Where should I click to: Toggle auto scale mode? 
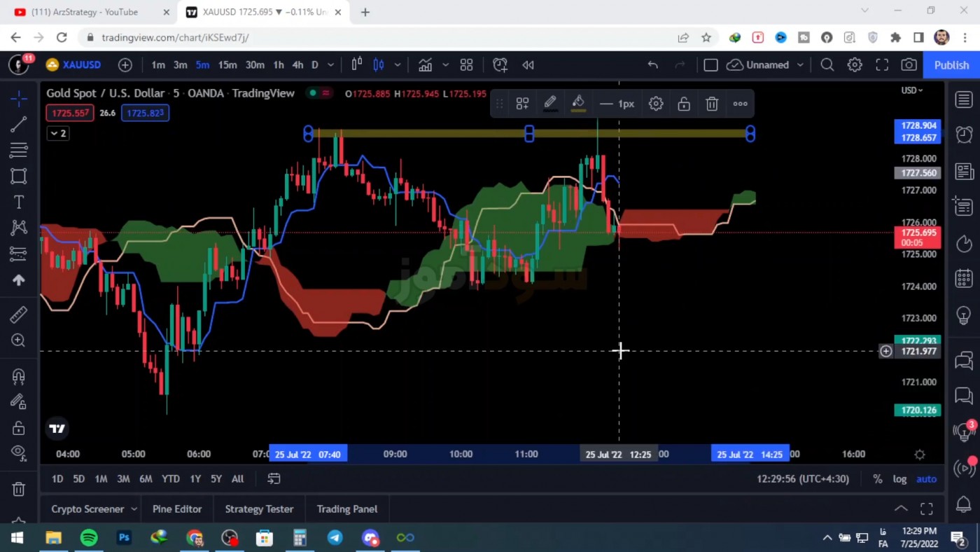(926, 479)
